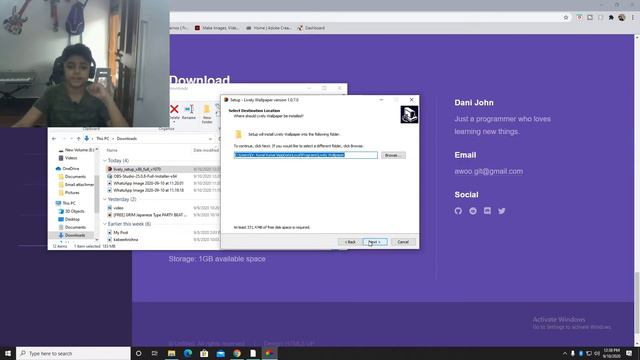
Task: Open the Reddit social icon
Action: 473,211
